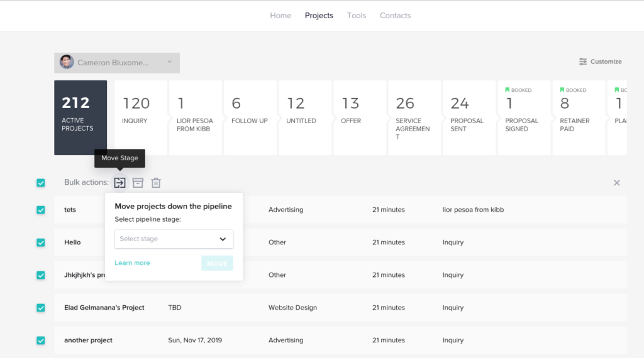Image resolution: width=644 pixels, height=358 pixels.
Task: Select the Inquiry pipeline stage card
Action: click(140, 117)
